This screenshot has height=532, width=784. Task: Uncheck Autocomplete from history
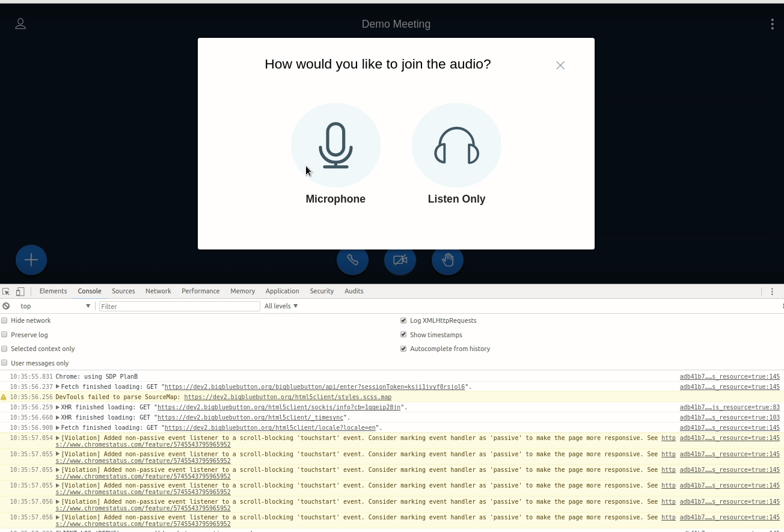pos(403,349)
